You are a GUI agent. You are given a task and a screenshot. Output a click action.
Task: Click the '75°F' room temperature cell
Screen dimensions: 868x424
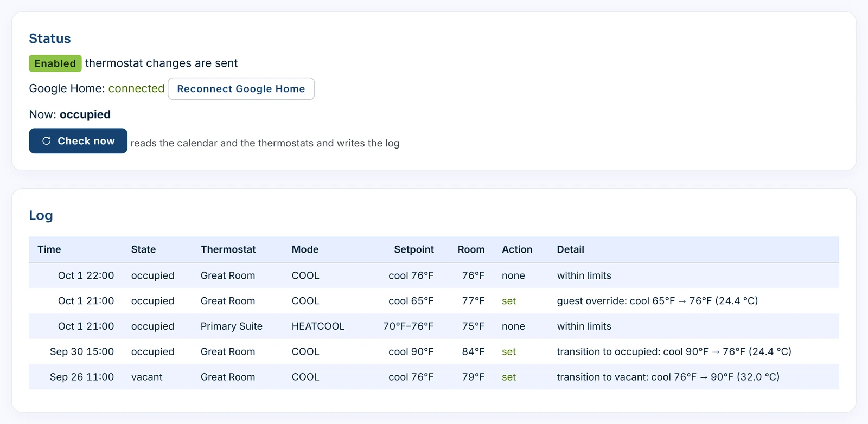(473, 326)
